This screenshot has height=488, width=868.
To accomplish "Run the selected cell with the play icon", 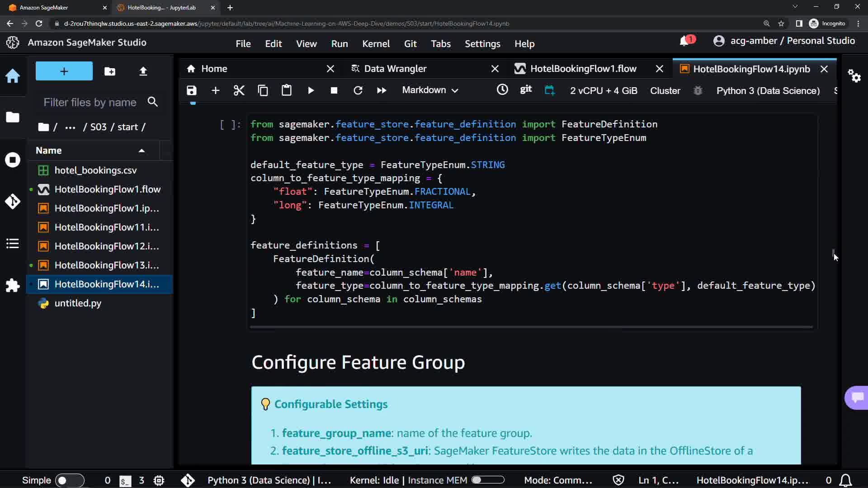I will pos(311,90).
